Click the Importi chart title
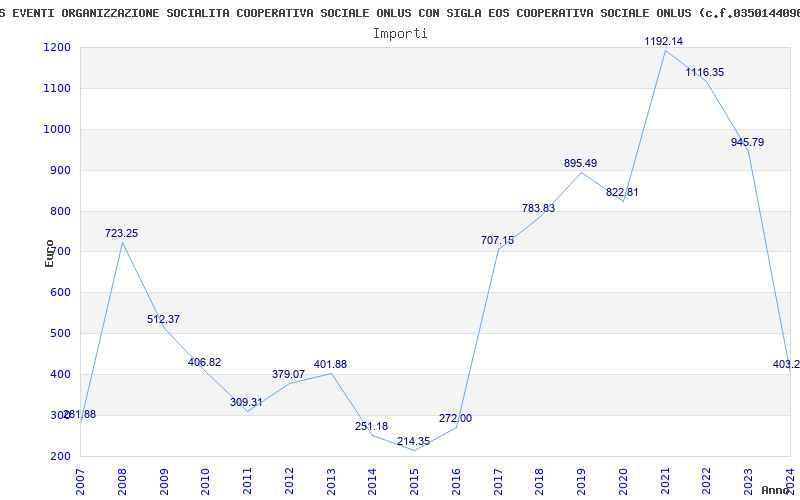800x500 pixels. click(400, 34)
